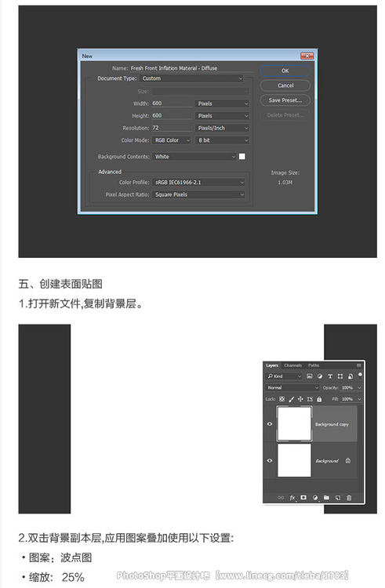Click the pixel layer filter icon
The width and height of the screenshot is (385, 588).
point(309,376)
